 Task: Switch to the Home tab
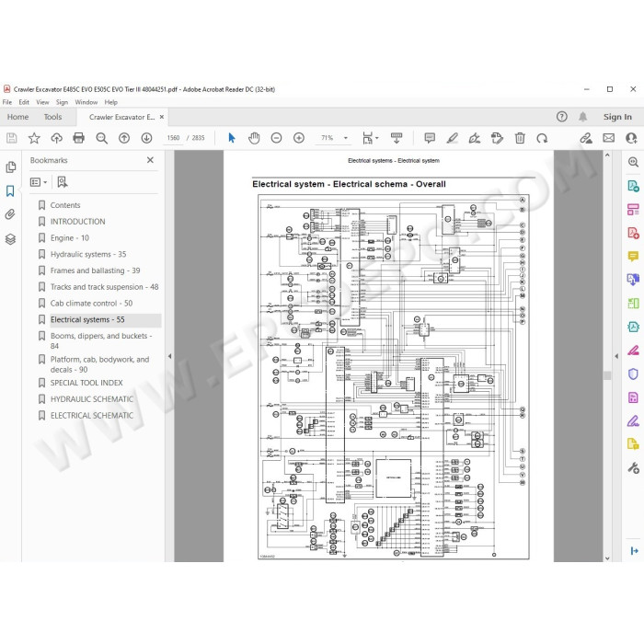pos(18,117)
